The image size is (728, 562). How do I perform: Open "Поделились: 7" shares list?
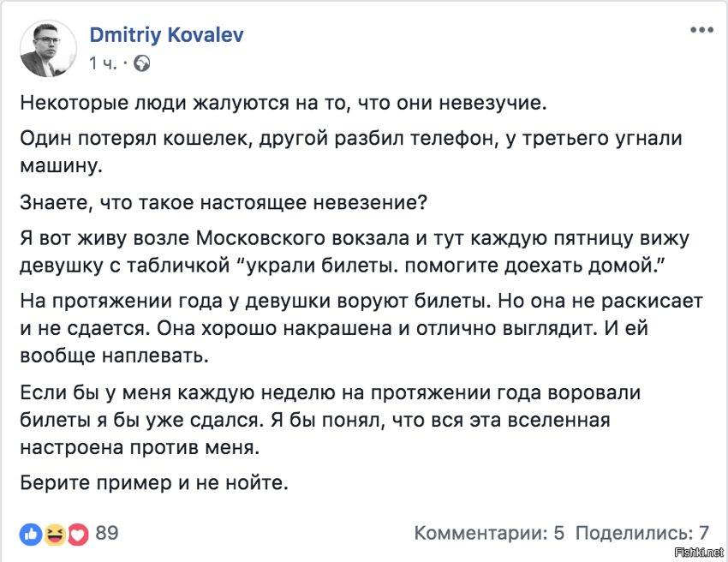642,533
